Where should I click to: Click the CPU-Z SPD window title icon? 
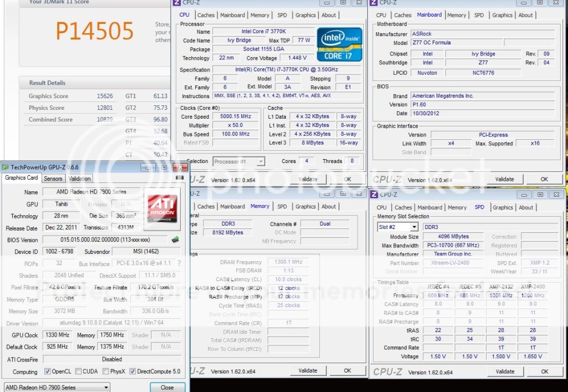click(x=374, y=195)
